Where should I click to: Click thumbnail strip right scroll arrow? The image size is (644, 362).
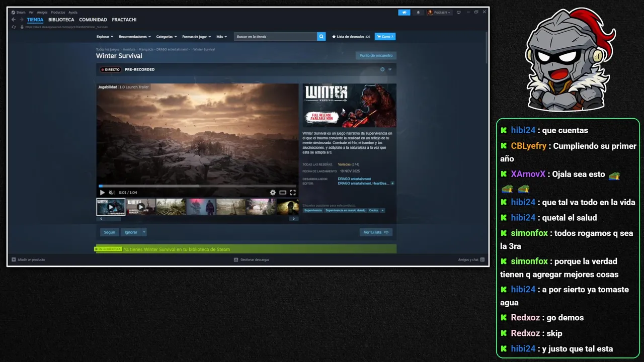(x=294, y=219)
